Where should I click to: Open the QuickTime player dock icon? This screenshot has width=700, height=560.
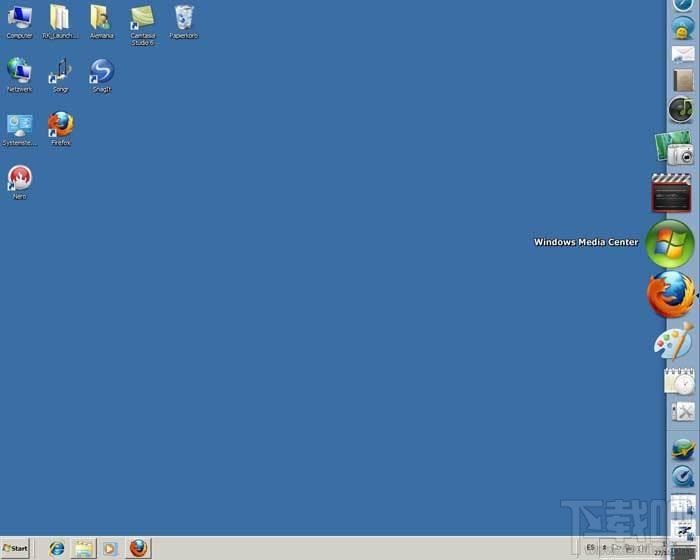point(683,476)
